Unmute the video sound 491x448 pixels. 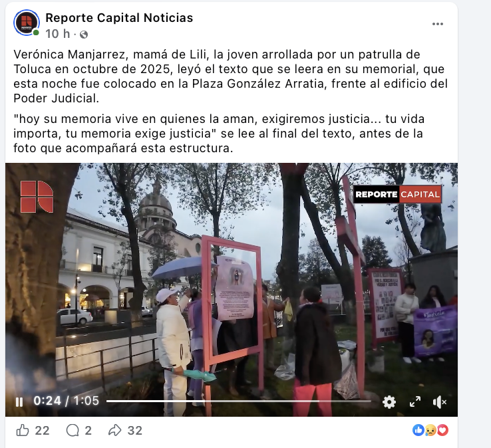[440, 402]
